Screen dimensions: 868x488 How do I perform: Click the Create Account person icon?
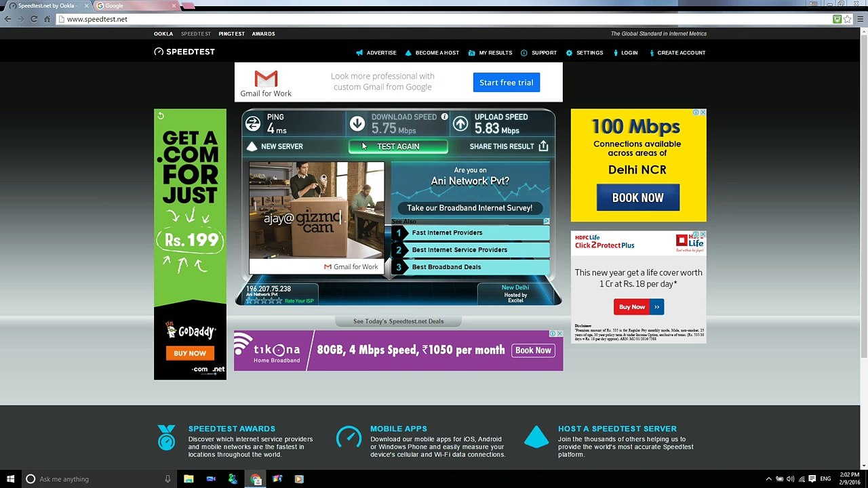652,53
